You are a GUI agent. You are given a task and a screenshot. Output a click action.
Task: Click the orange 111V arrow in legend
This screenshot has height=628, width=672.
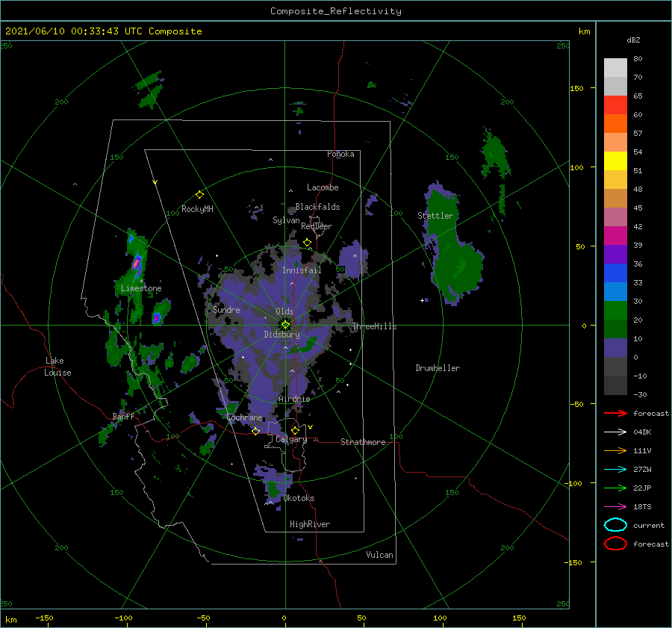[615, 450]
